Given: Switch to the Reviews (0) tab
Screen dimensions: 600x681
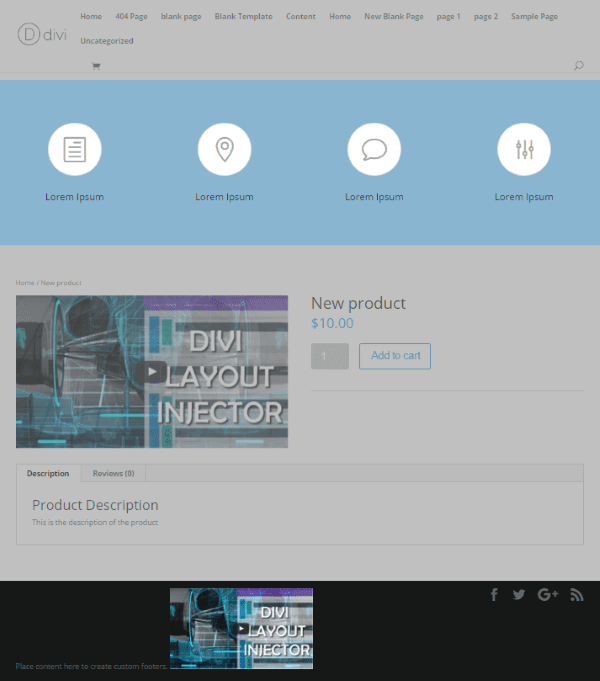Looking at the screenshot, I should coord(113,473).
